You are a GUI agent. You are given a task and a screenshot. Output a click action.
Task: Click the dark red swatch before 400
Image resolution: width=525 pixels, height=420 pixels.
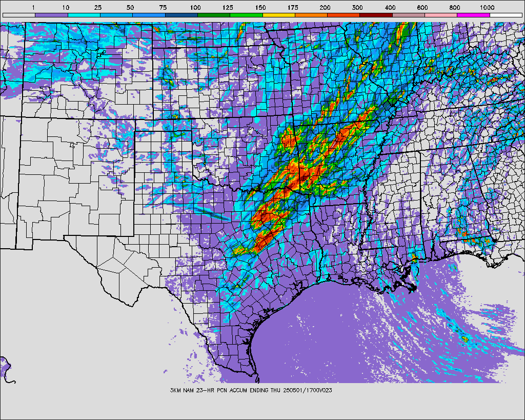click(376, 15)
